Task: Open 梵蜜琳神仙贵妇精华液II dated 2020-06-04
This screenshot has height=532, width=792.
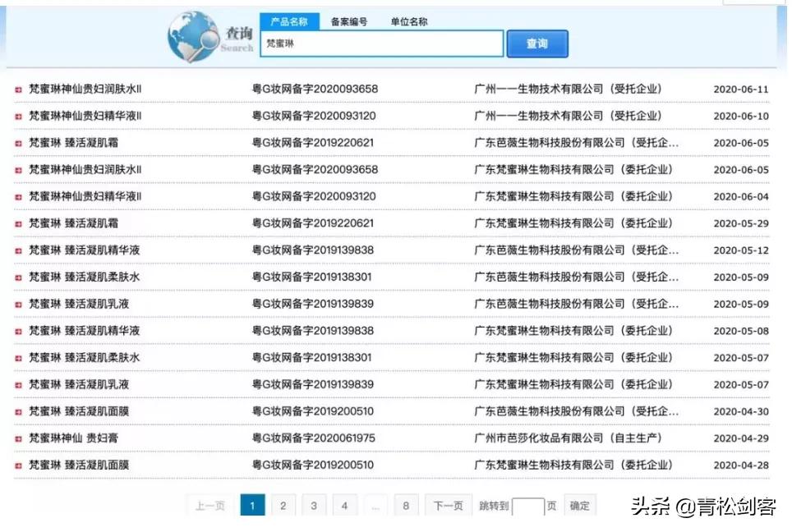Action: click(85, 196)
